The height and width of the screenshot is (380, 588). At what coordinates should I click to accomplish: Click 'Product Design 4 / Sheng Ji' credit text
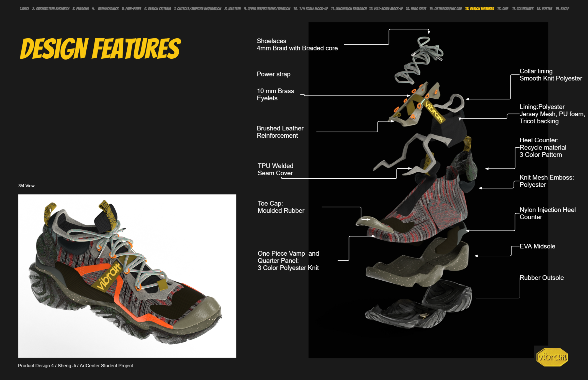click(x=75, y=366)
